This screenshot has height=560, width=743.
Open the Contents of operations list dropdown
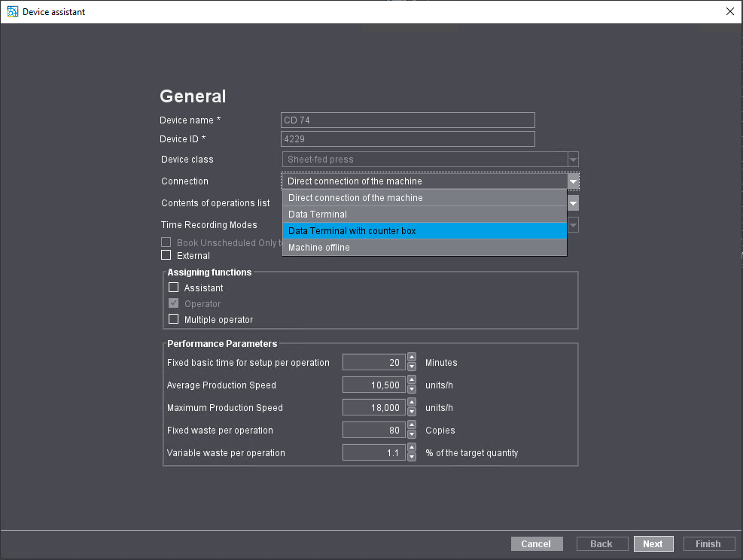coord(573,203)
